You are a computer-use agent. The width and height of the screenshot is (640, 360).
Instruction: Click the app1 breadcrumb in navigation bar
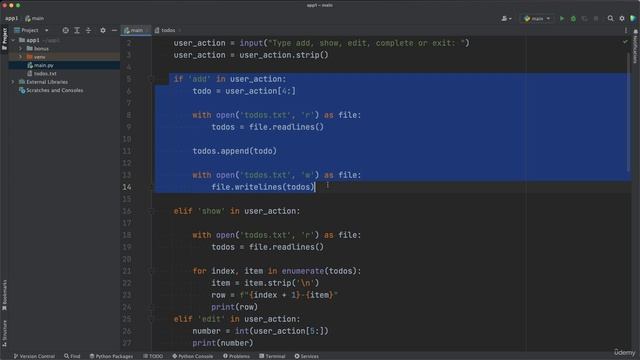pyautogui.click(x=11, y=18)
